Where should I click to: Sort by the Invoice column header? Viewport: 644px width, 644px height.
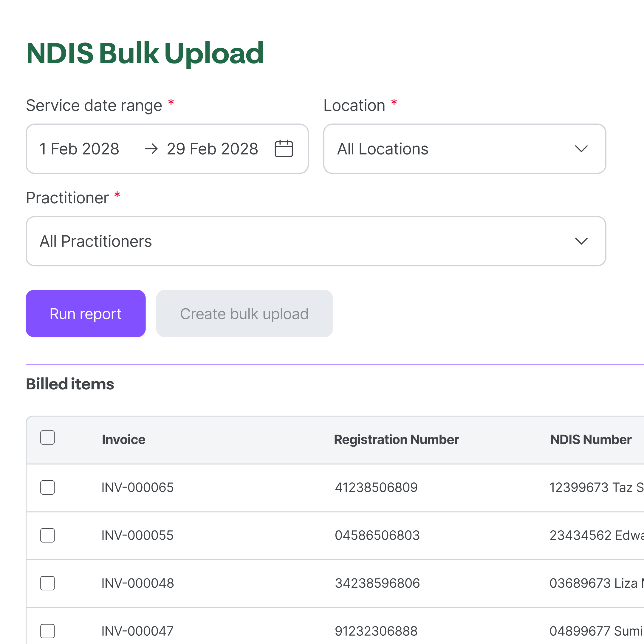[124, 440]
